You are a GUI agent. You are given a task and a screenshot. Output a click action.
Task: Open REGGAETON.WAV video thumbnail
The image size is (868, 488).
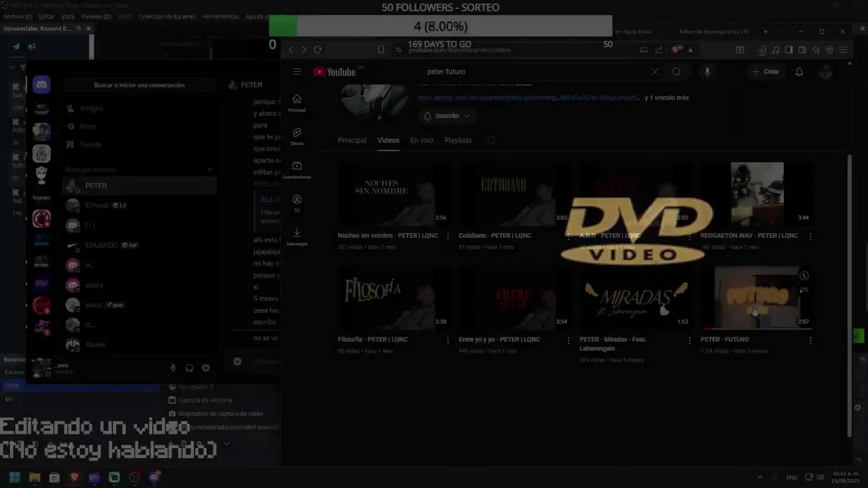[x=757, y=193]
